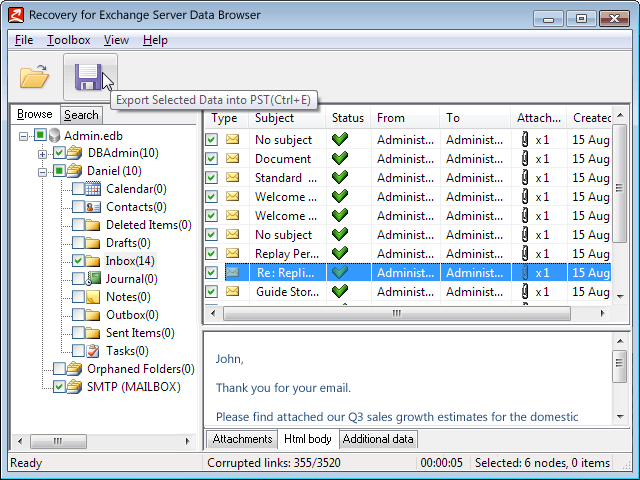Click the Open file folder toolbar icon

tap(34, 77)
